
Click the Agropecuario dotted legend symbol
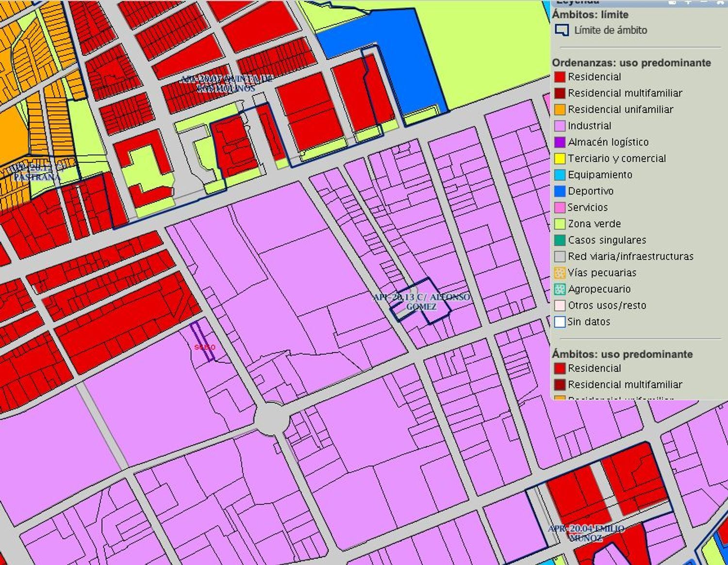coord(560,290)
